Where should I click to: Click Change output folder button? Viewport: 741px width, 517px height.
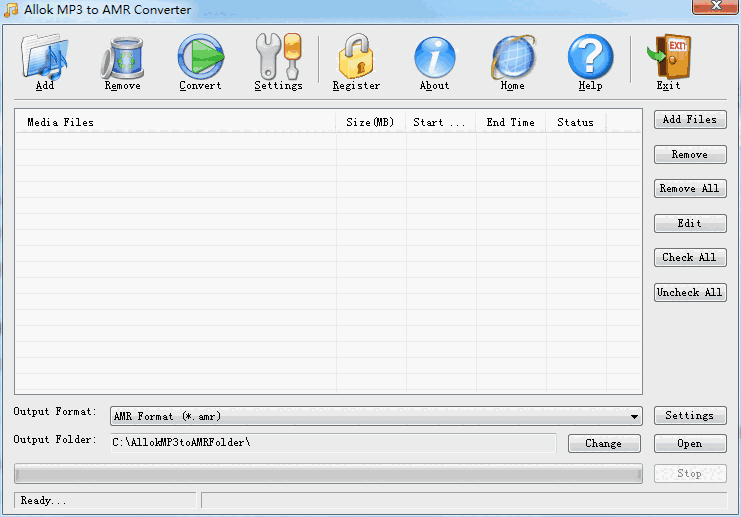tap(604, 443)
